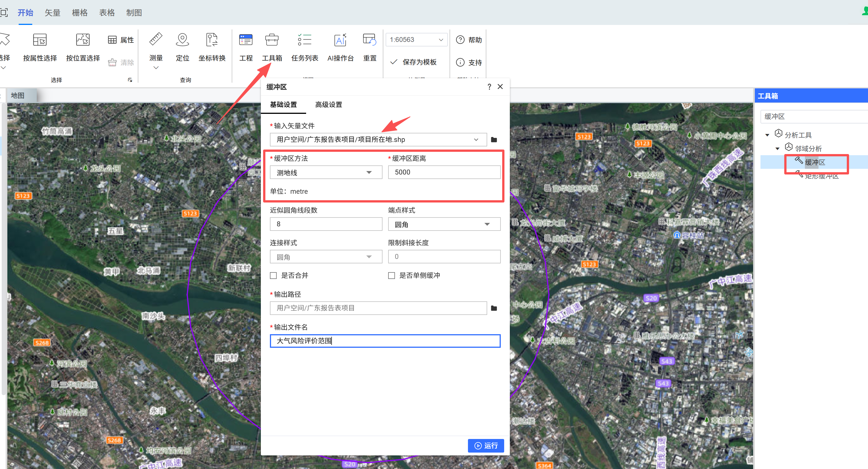
Task: Open the 按位置选择 tool
Action: pyautogui.click(x=83, y=47)
